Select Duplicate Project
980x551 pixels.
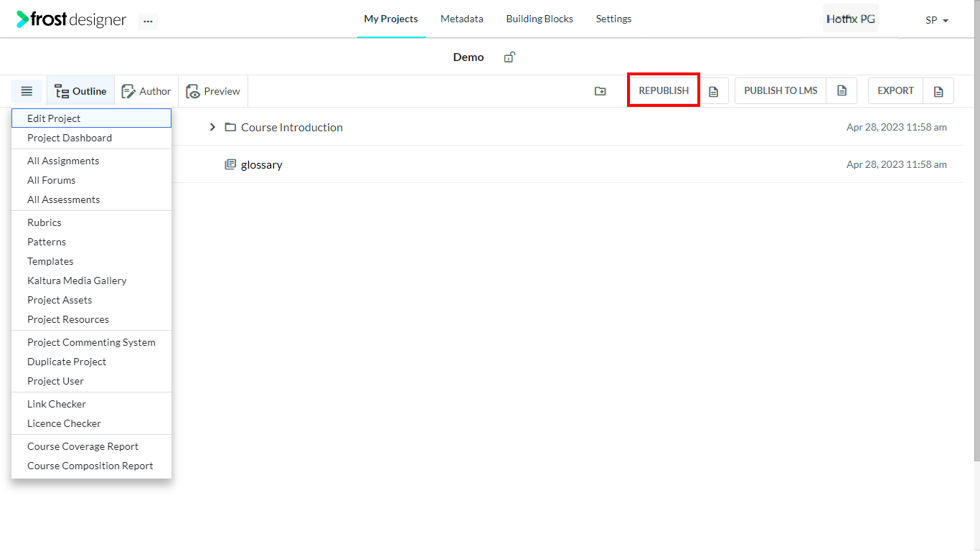tap(91, 362)
